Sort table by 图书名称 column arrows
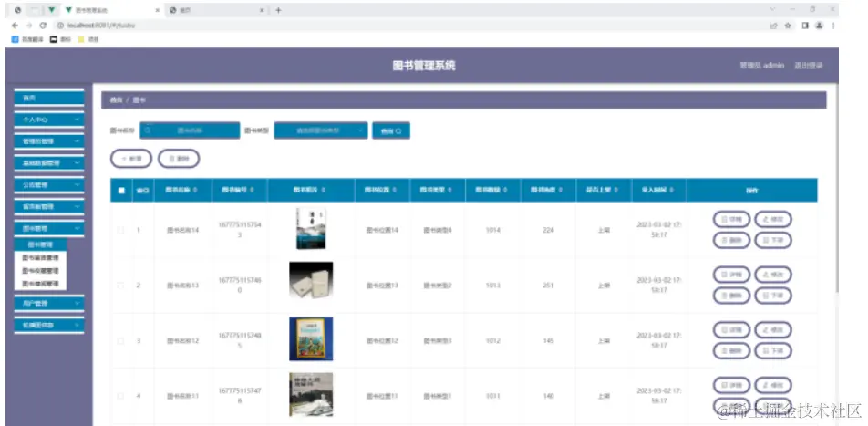The image size is (868, 426). pyautogui.click(x=194, y=190)
